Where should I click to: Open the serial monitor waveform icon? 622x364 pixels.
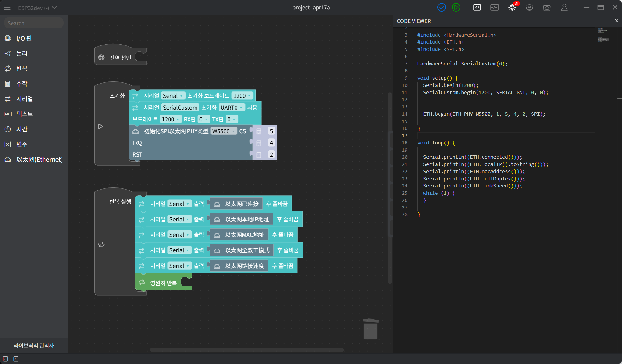pos(494,7)
